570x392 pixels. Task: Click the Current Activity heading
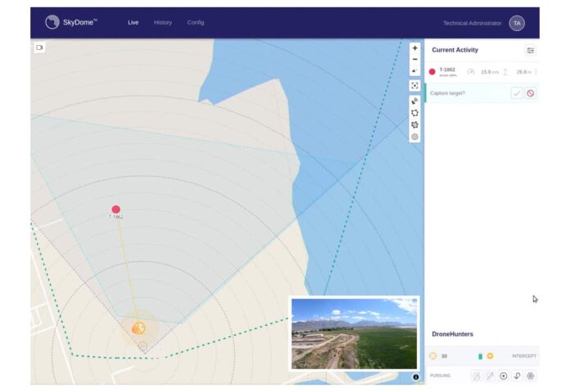click(455, 50)
